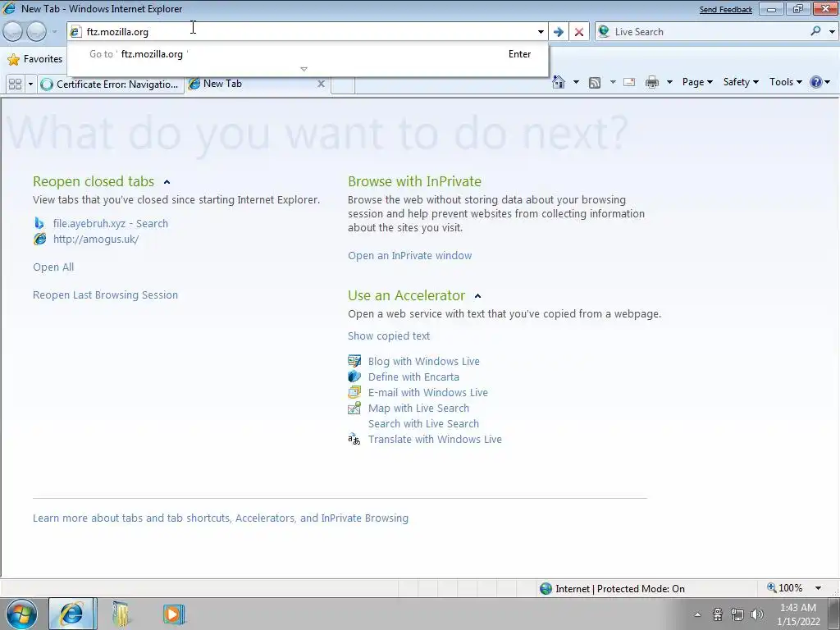Click the Print icon

[652, 83]
